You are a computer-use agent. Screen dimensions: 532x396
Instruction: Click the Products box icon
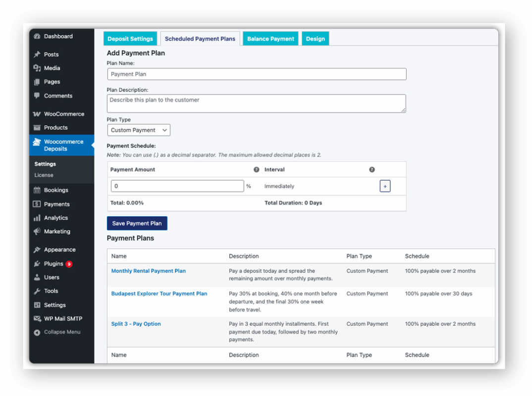point(37,128)
